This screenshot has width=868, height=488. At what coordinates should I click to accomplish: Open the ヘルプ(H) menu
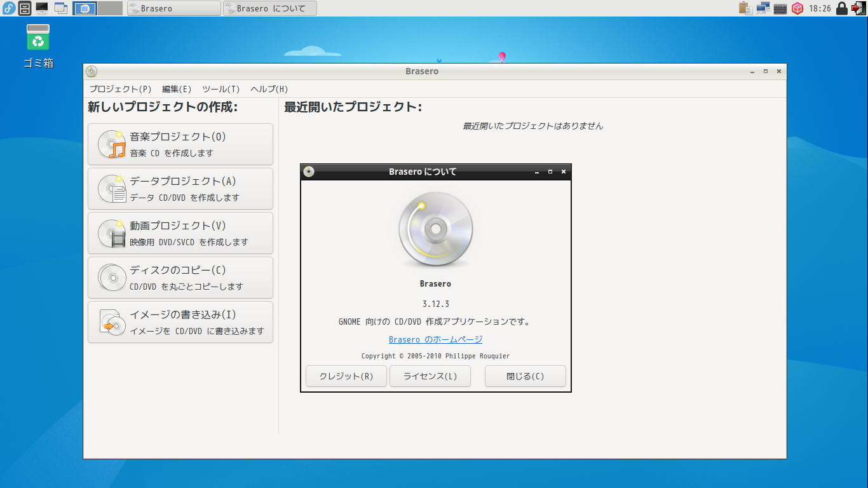269,89
